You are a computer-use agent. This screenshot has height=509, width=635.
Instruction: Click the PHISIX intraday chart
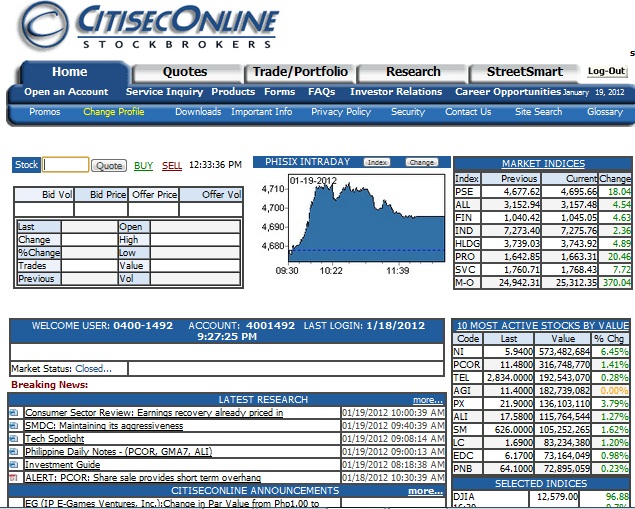pos(367,219)
